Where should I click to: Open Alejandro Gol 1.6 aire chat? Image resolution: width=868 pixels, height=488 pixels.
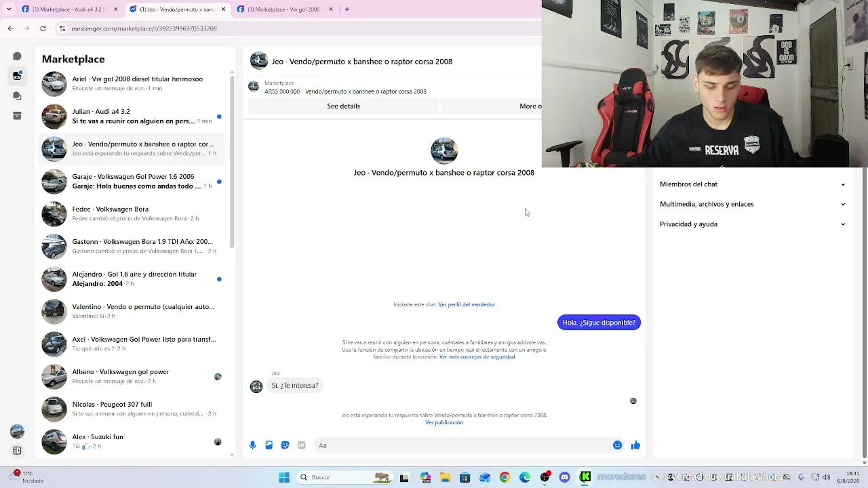coord(133,279)
